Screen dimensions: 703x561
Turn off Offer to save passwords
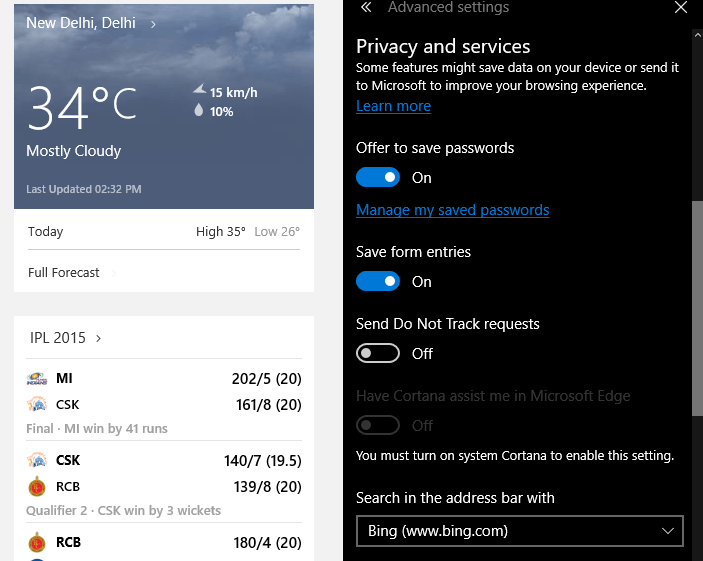coord(378,178)
